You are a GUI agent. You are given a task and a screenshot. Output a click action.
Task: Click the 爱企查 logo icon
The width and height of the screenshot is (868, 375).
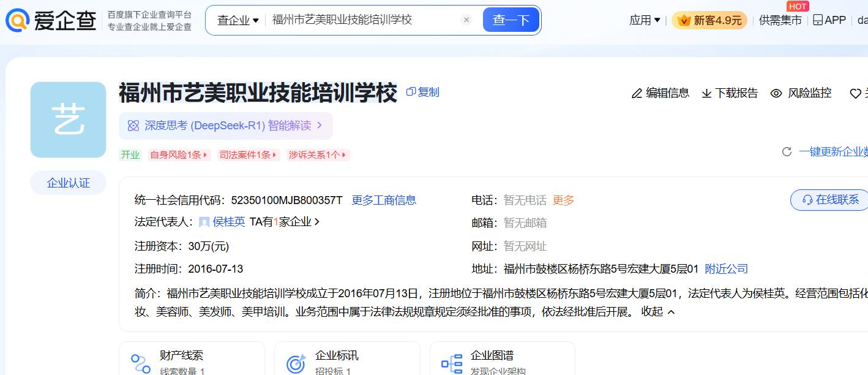pyautogui.click(x=18, y=20)
